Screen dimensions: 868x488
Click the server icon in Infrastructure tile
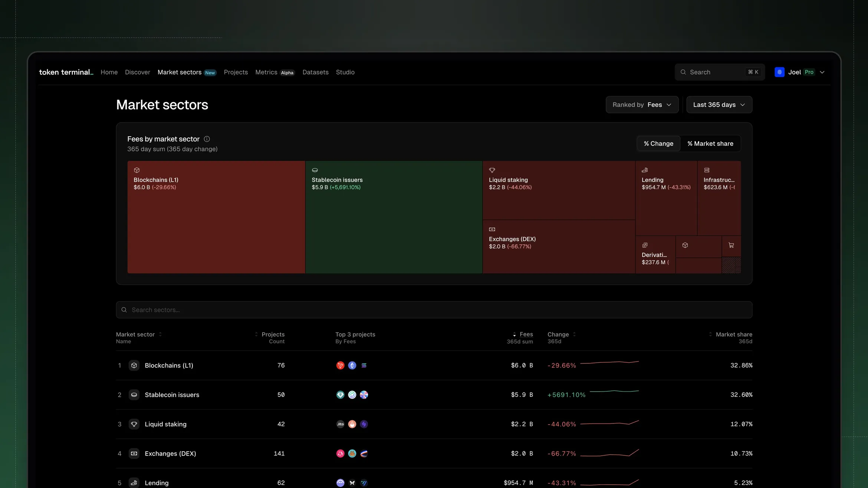click(x=707, y=170)
